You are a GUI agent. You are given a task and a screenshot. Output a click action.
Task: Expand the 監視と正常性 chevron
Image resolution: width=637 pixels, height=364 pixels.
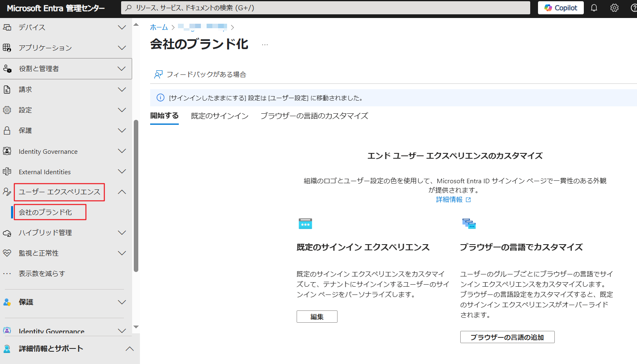click(x=122, y=253)
